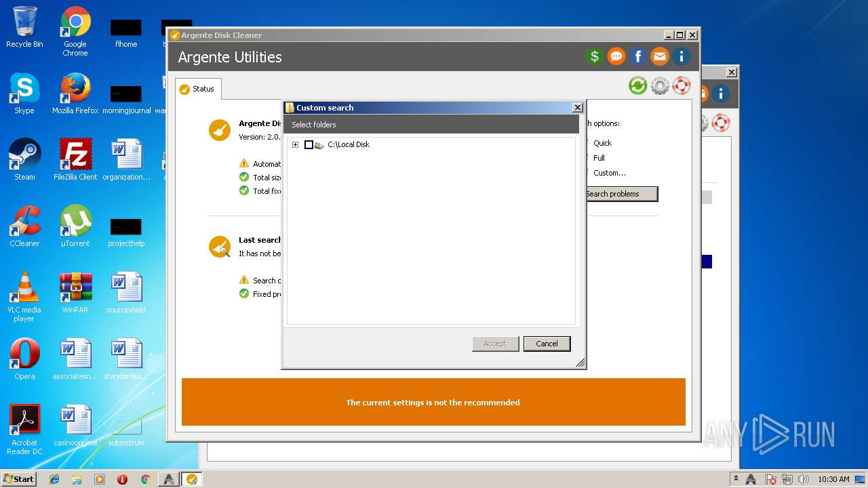868x488 pixels.
Task: Open the network tray icon
Action: pos(788,479)
